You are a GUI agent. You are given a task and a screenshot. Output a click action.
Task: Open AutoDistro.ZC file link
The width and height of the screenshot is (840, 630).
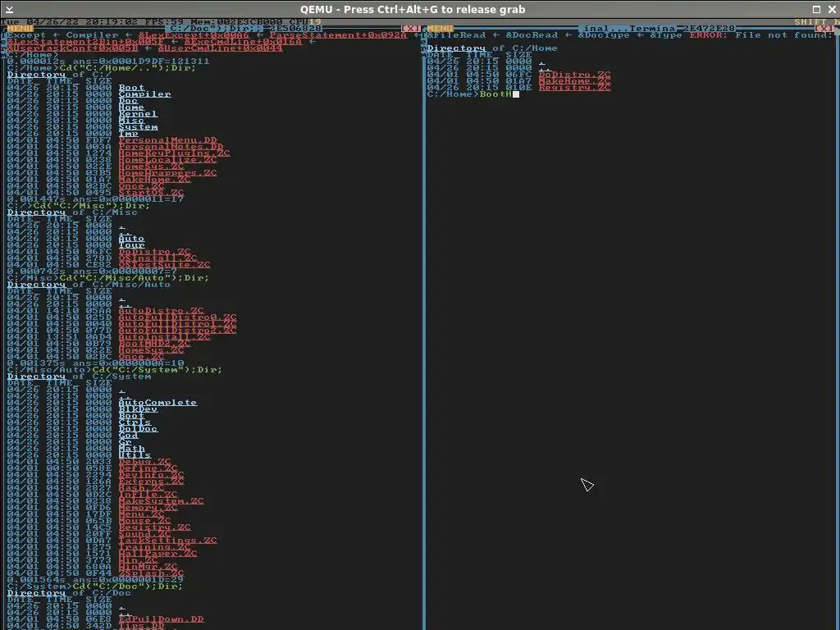[161, 311]
